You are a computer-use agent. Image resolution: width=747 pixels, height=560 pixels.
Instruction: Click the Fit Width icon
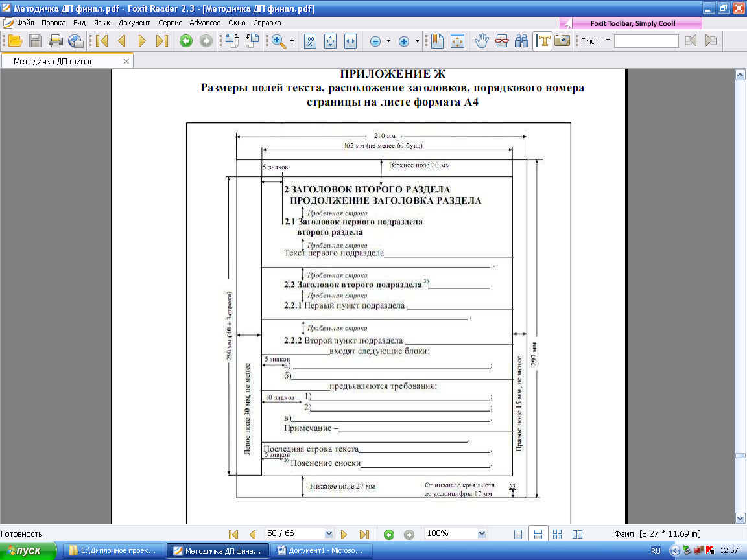tap(350, 41)
